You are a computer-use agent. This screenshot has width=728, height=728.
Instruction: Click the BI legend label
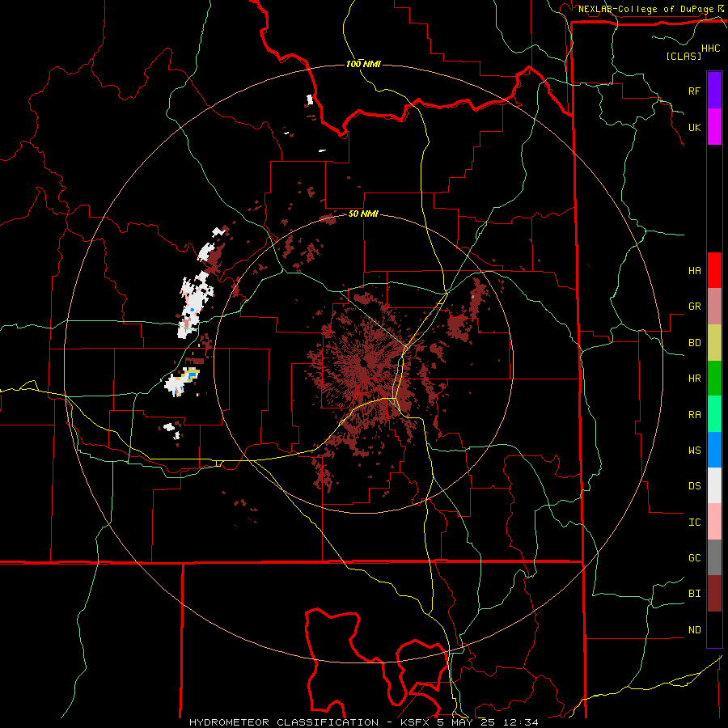click(x=694, y=594)
